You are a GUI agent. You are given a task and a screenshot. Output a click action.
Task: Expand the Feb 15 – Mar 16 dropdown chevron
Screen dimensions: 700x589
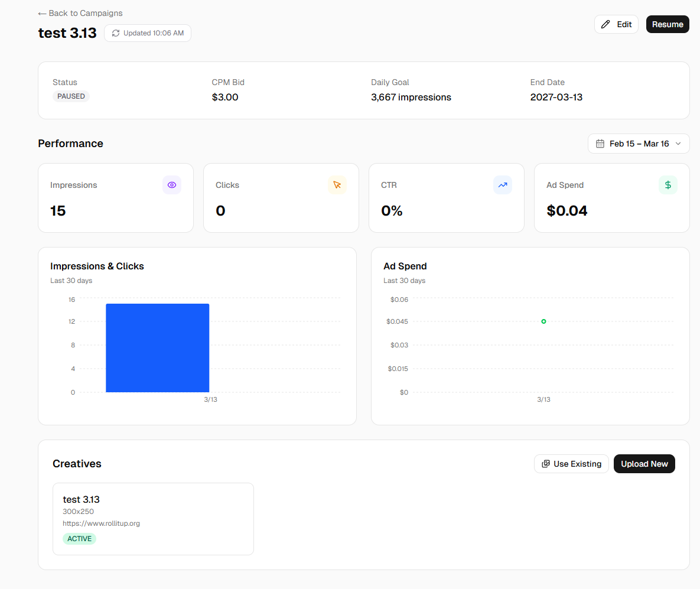tap(678, 144)
